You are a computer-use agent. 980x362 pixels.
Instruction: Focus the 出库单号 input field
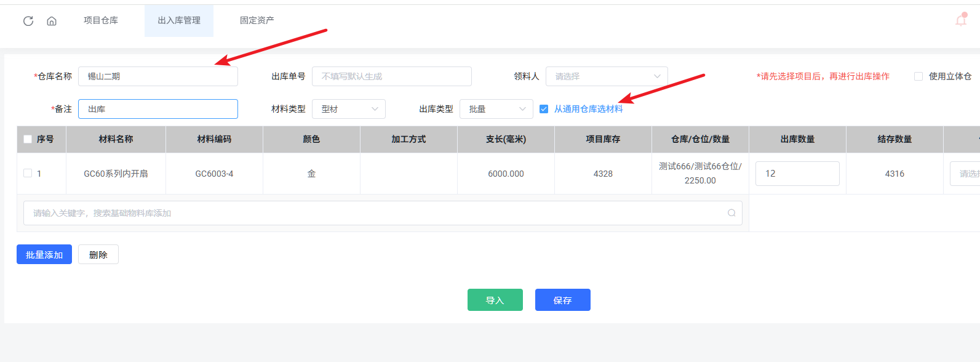(x=391, y=76)
